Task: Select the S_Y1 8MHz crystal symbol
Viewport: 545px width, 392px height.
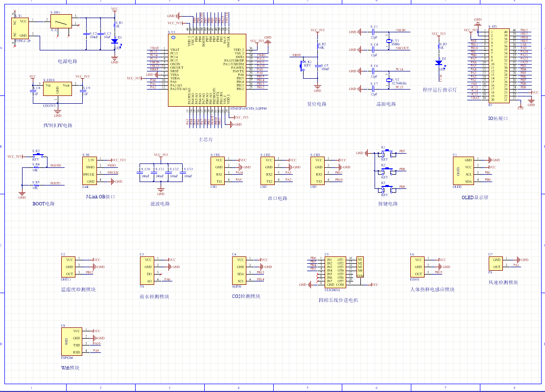Action: (389, 41)
